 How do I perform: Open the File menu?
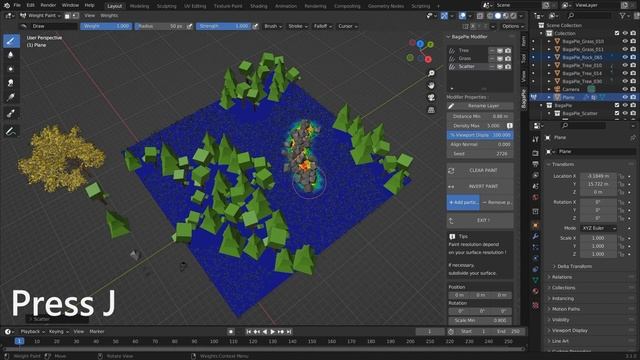pyautogui.click(x=17, y=5)
